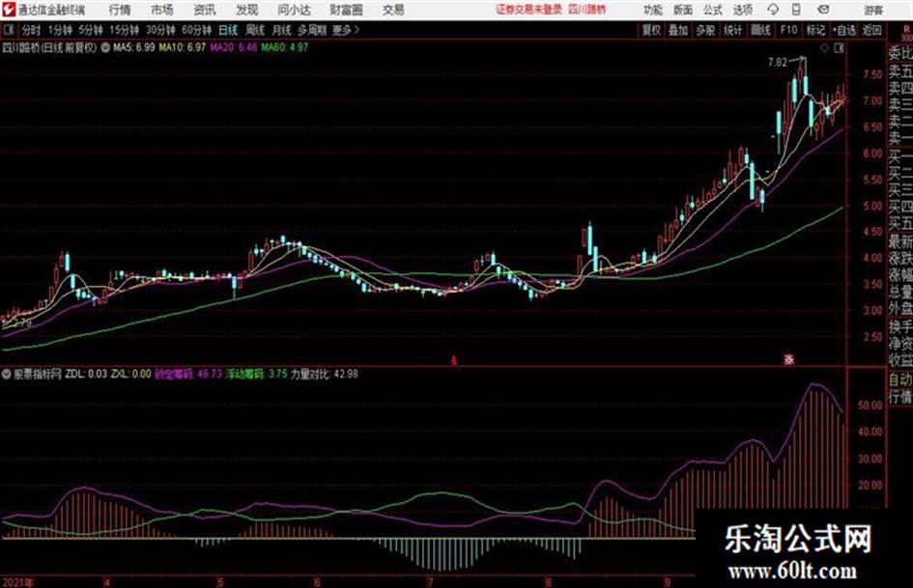Click the diamond icon at chart top-right
The image size is (913, 588).
(x=824, y=48)
